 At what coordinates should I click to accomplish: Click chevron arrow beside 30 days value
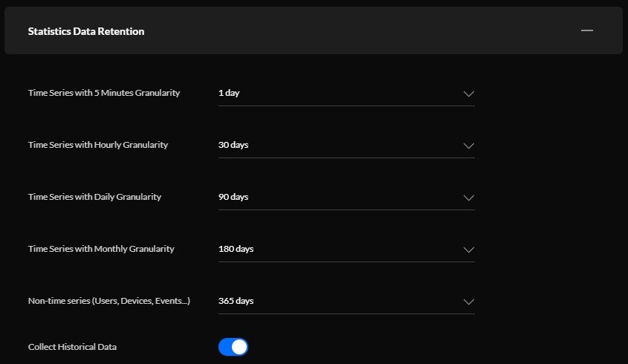click(468, 146)
